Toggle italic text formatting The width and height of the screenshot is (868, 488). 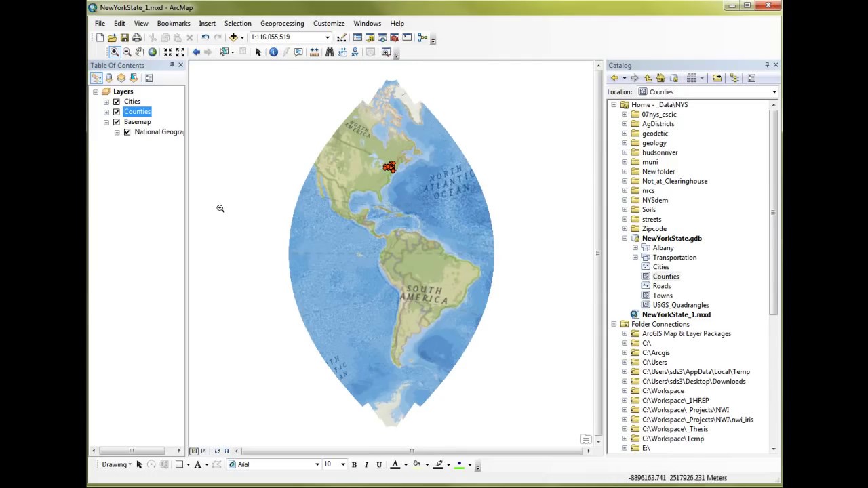point(366,464)
